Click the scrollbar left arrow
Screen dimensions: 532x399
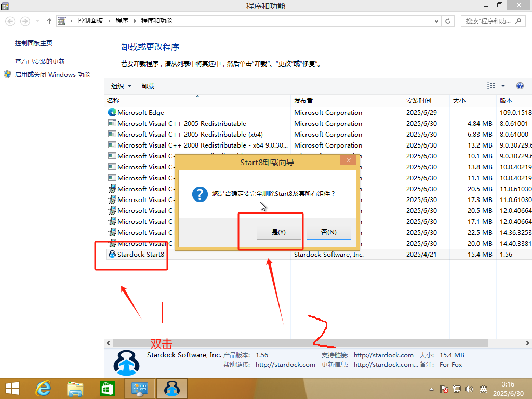coord(108,343)
